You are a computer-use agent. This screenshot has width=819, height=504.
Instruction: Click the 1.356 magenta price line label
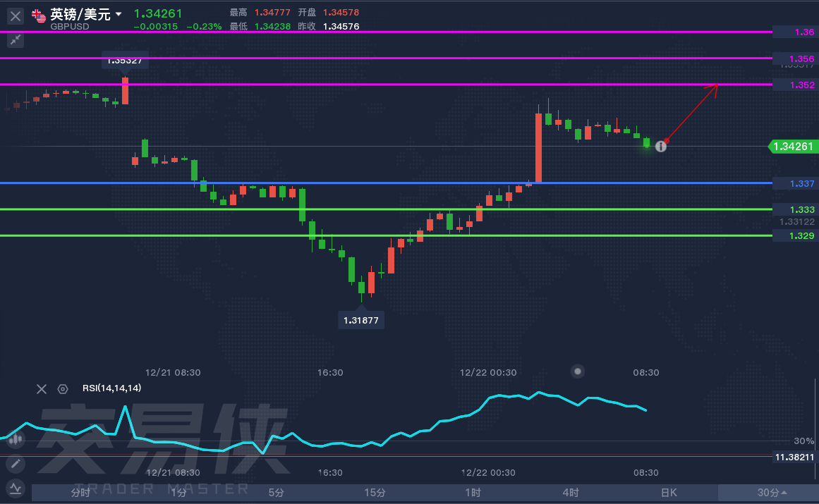(x=796, y=59)
